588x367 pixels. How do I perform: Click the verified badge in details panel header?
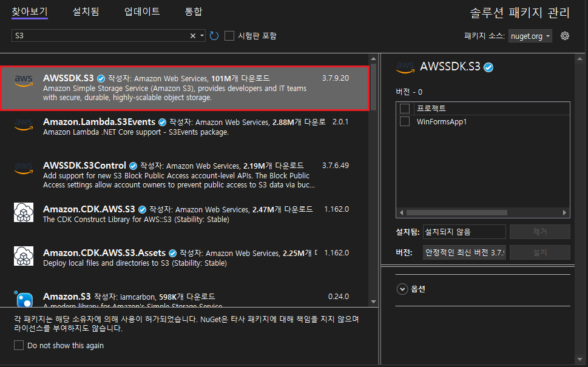coord(488,67)
